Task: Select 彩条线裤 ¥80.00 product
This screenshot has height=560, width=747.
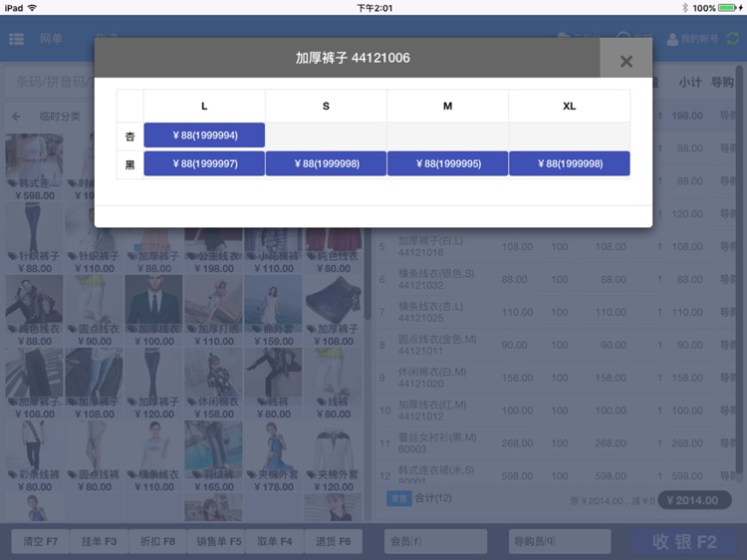Action: pos(34,456)
